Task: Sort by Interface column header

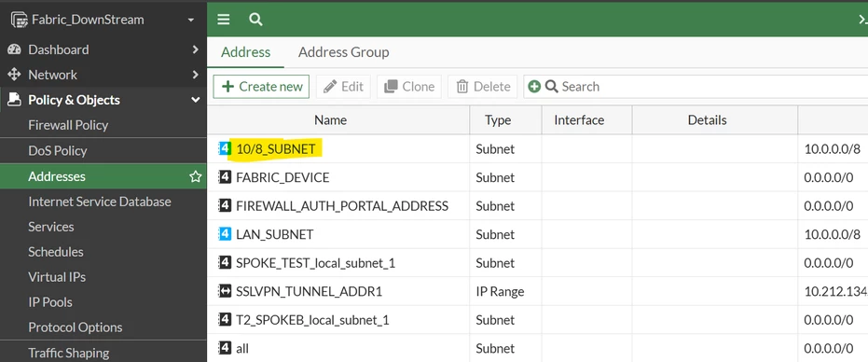Action: pyautogui.click(x=579, y=119)
